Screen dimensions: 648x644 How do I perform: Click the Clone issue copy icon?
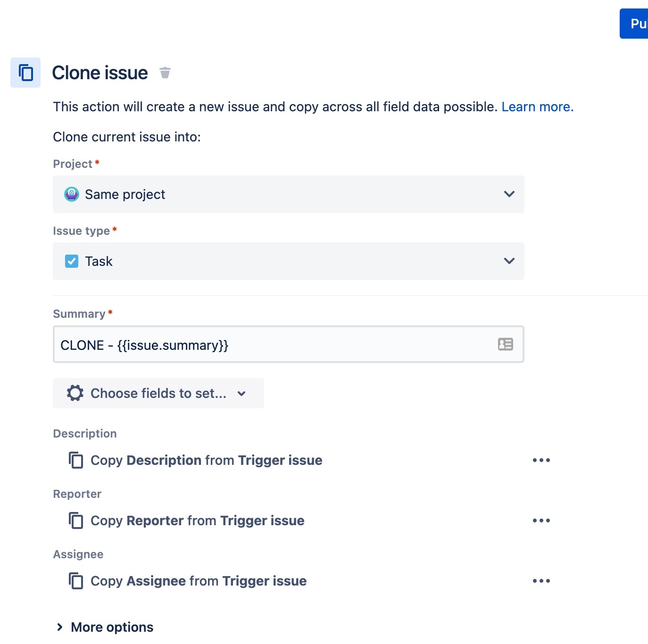25,73
